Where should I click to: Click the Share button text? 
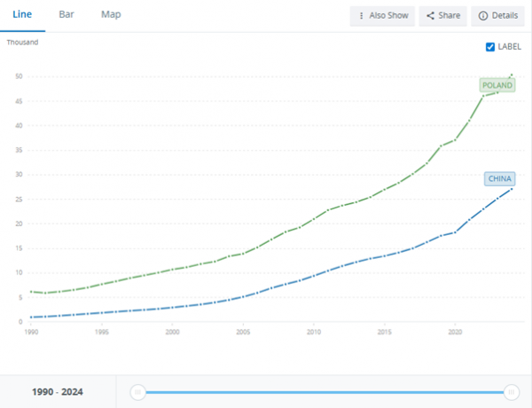click(449, 16)
